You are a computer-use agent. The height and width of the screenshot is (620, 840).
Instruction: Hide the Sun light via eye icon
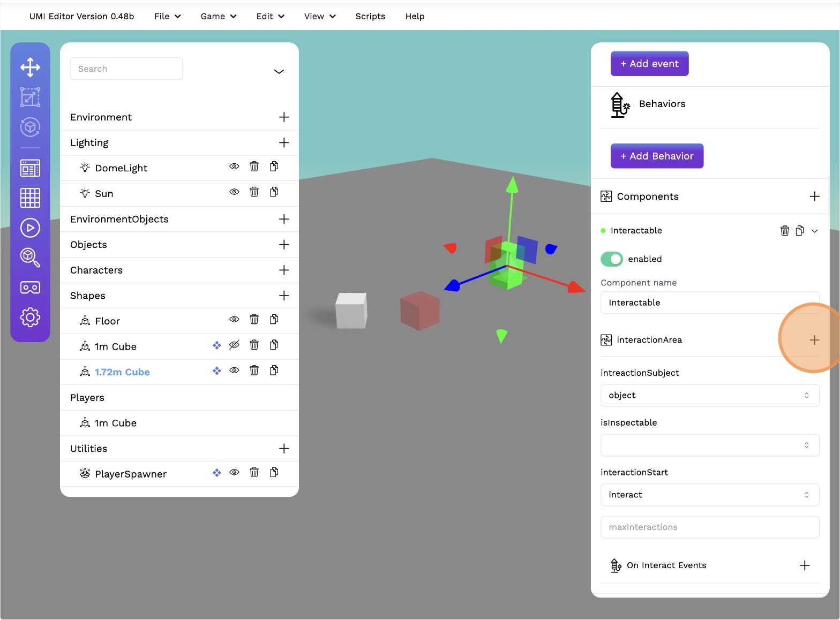pos(234,192)
